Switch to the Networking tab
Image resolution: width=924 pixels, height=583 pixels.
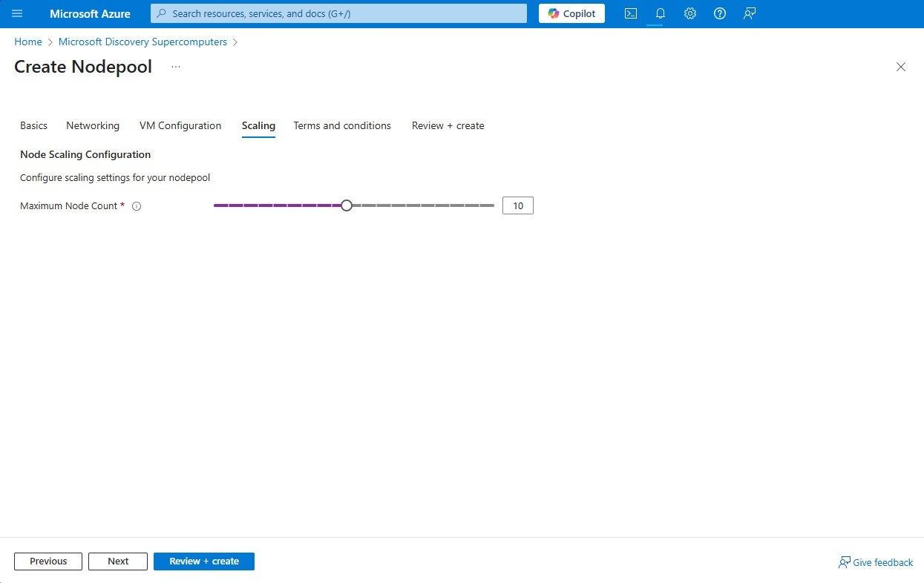pos(93,125)
